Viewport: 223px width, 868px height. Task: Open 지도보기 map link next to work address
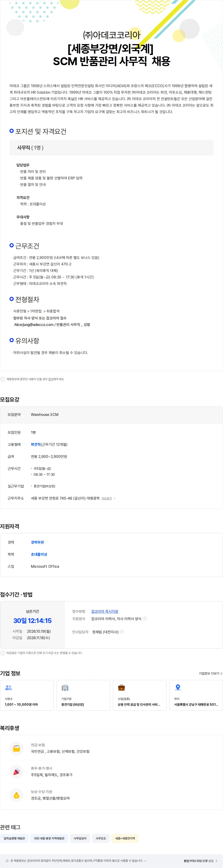(x=107, y=498)
